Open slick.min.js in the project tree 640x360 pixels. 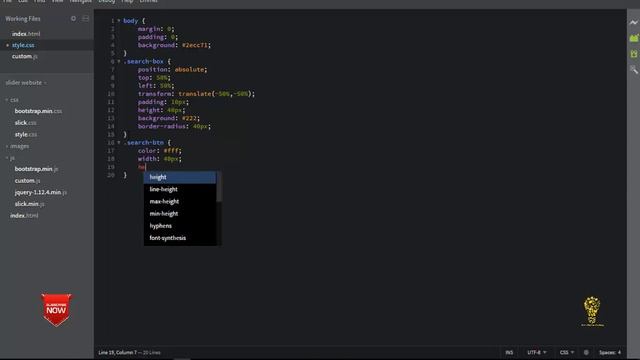pyautogui.click(x=29, y=204)
